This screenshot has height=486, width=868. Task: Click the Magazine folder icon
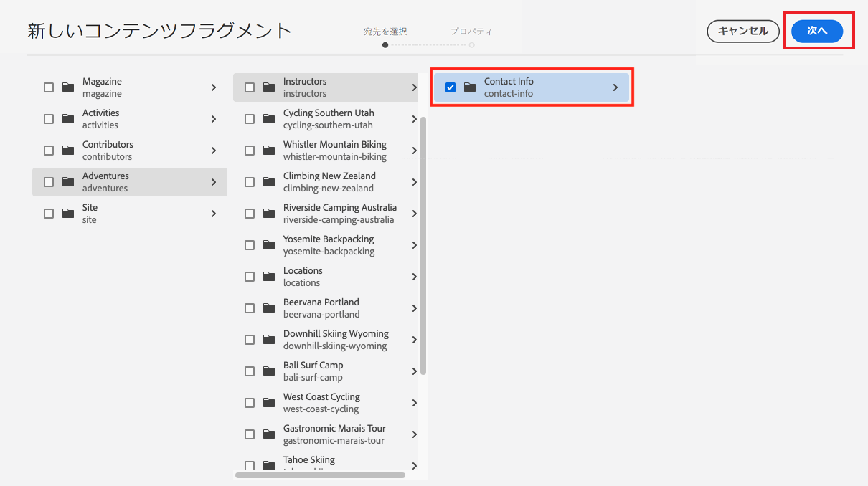click(x=68, y=87)
